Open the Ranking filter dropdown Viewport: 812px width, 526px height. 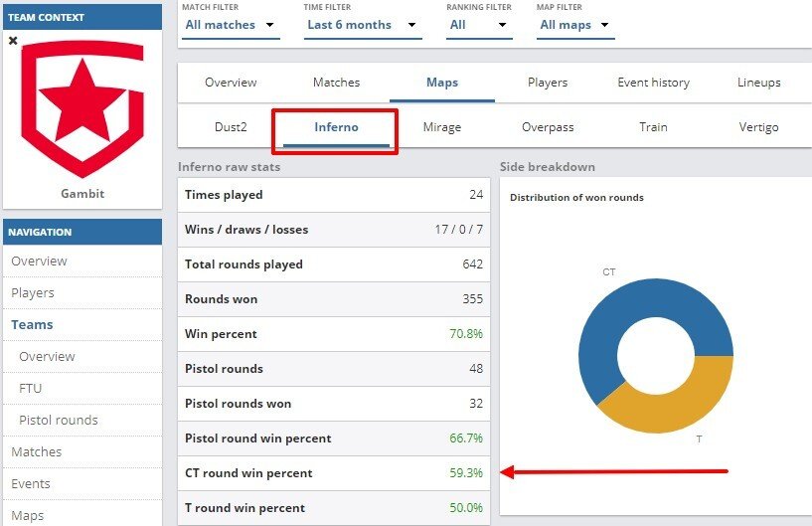point(479,25)
